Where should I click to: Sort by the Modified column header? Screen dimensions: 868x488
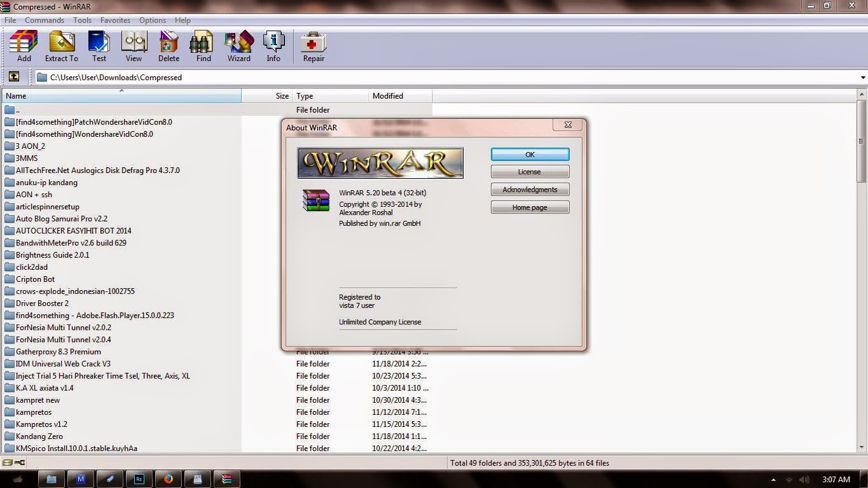pyautogui.click(x=400, y=96)
